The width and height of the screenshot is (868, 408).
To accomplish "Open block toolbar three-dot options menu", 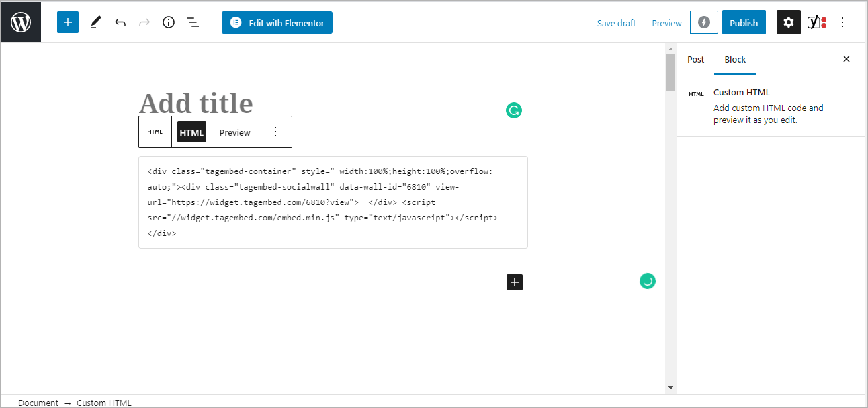I will click(x=275, y=132).
